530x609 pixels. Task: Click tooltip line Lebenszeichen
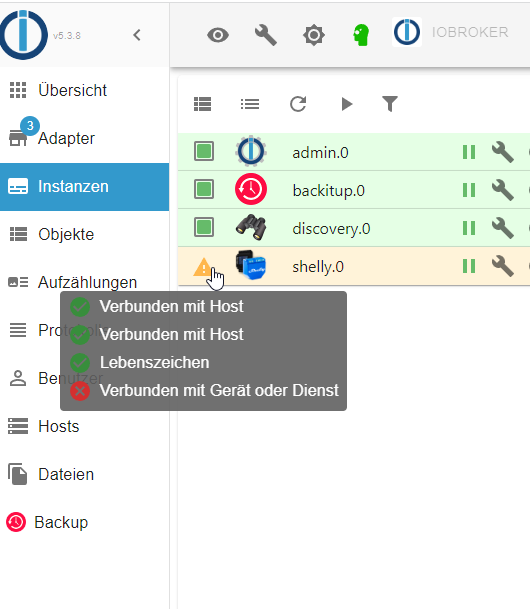[155, 362]
